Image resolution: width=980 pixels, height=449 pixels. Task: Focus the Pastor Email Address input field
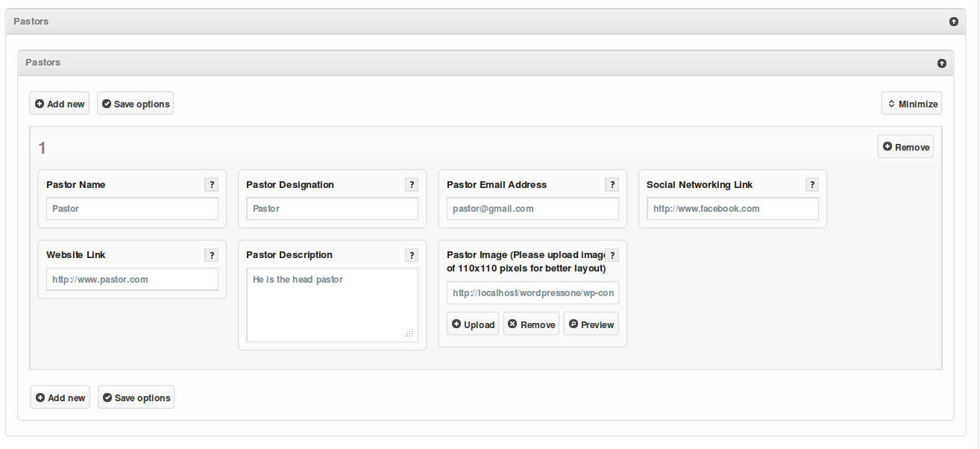click(x=533, y=209)
